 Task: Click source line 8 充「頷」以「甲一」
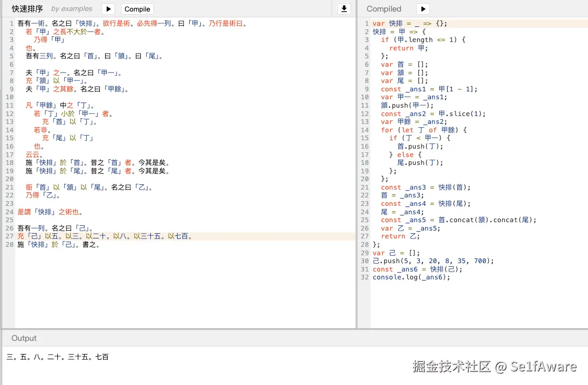pos(57,80)
